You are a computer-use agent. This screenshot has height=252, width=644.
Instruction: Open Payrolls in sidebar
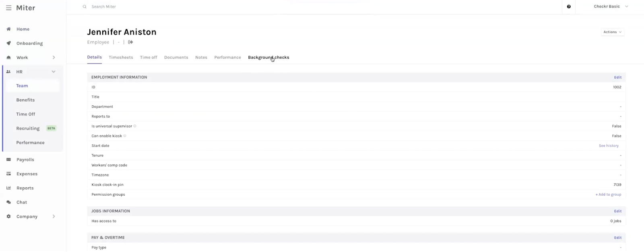(25, 160)
